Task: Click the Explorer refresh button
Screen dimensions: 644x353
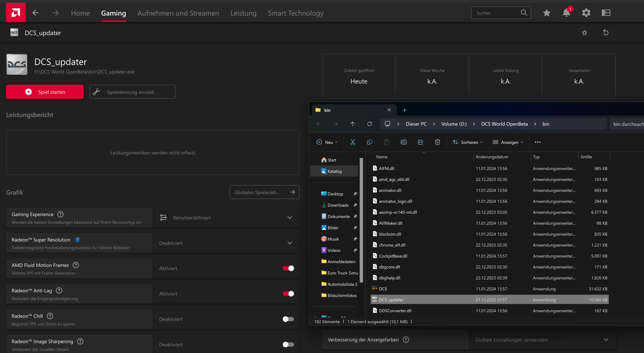Action: (370, 124)
